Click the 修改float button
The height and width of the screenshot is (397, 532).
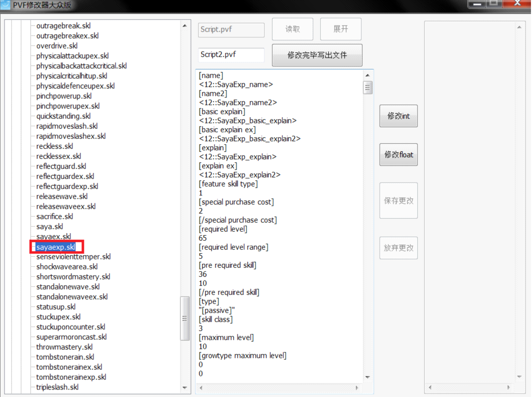coord(398,155)
